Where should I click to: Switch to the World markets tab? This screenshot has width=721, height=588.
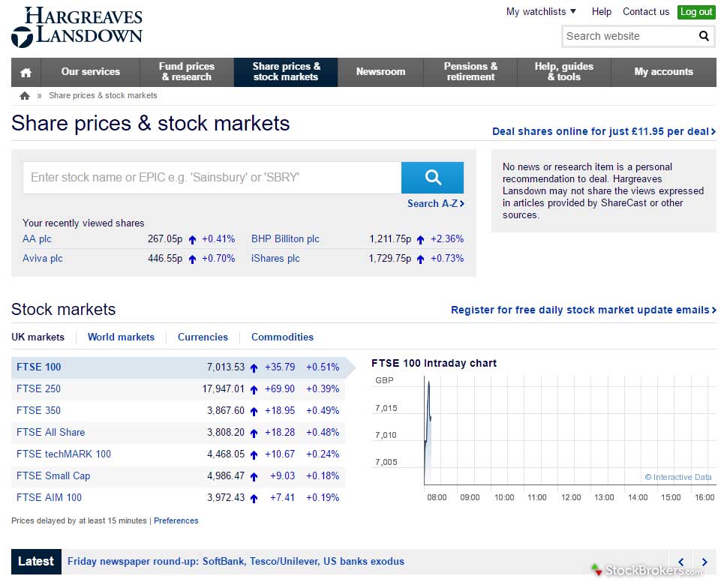pos(121,337)
